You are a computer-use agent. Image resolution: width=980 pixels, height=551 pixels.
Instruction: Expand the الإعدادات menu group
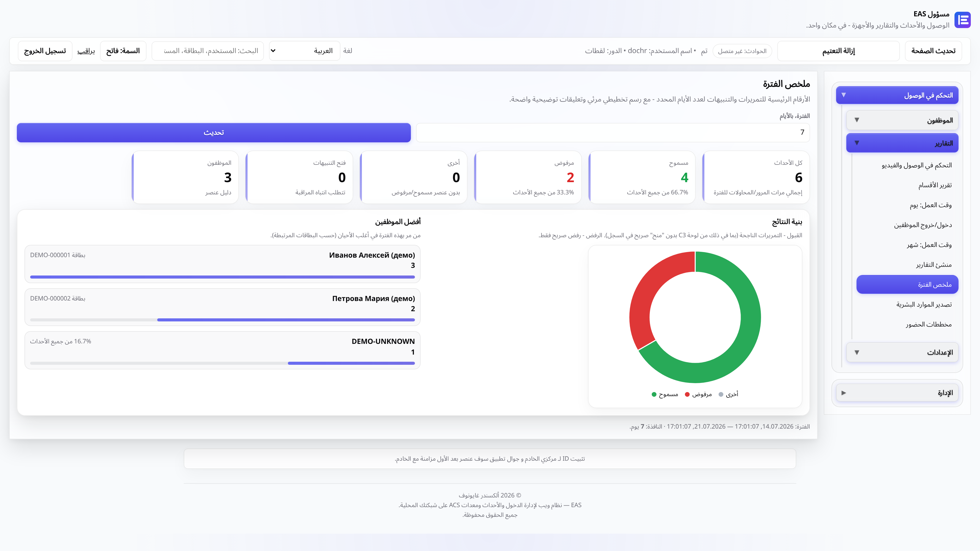click(902, 353)
